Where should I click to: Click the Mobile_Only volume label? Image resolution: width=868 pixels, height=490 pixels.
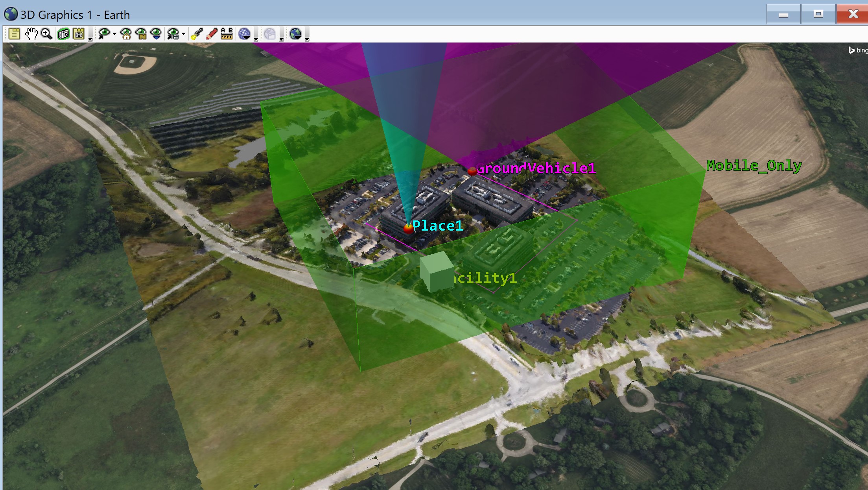click(754, 166)
